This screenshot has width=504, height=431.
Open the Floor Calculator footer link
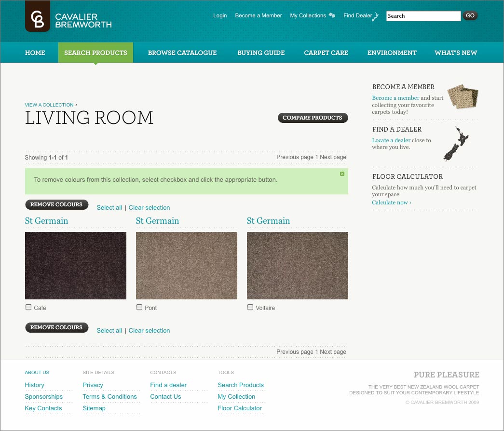coord(240,408)
